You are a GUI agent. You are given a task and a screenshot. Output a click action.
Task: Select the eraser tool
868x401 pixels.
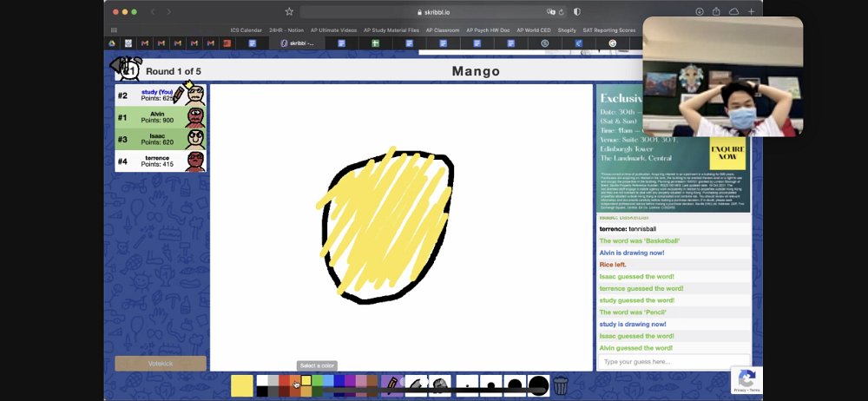tap(416, 385)
